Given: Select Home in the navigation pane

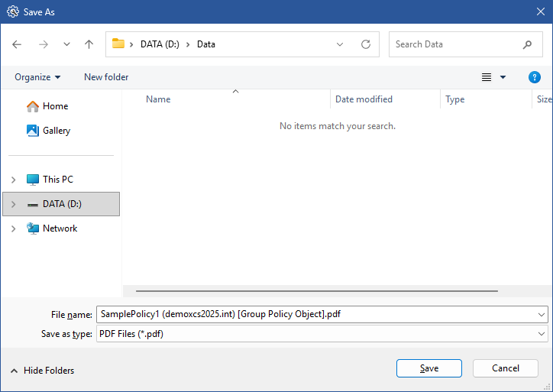Looking at the screenshot, I should tap(55, 106).
